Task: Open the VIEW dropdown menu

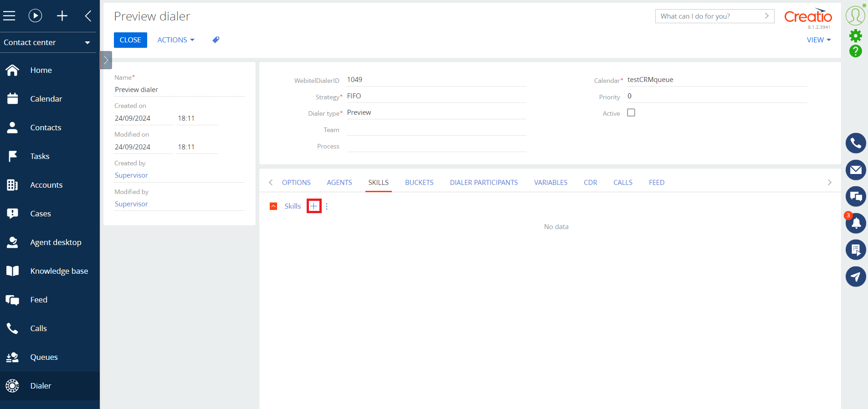Action: click(x=819, y=40)
